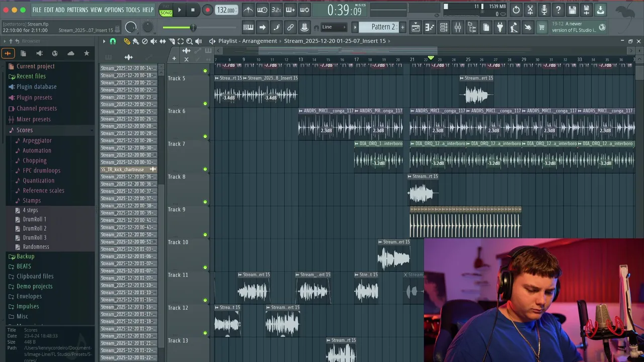Open the Piano roll view icon

430,27
